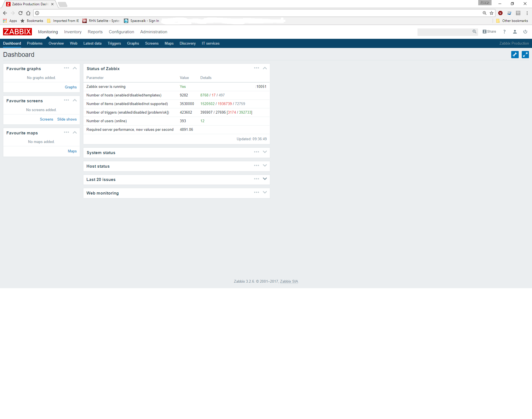Select the Zabbix Production browser tab
The height and width of the screenshot is (419, 532).
pyautogui.click(x=29, y=4)
